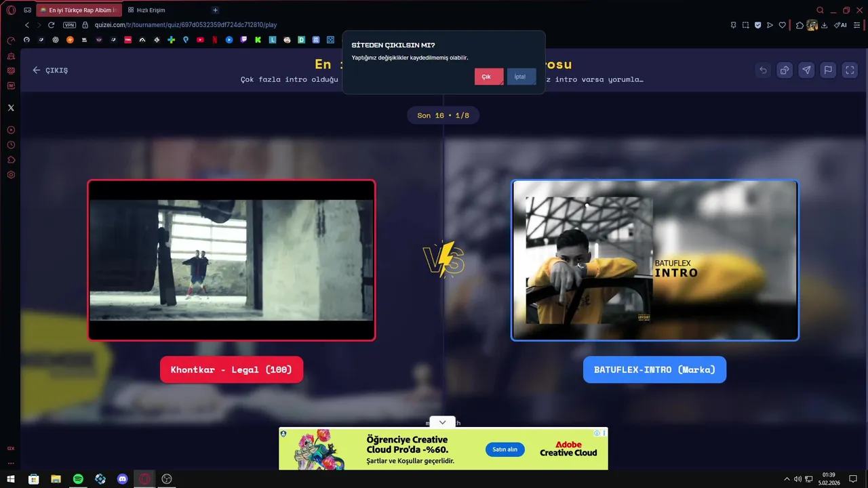
Task: Cancel the dialog with İptal button
Action: [x=521, y=77]
